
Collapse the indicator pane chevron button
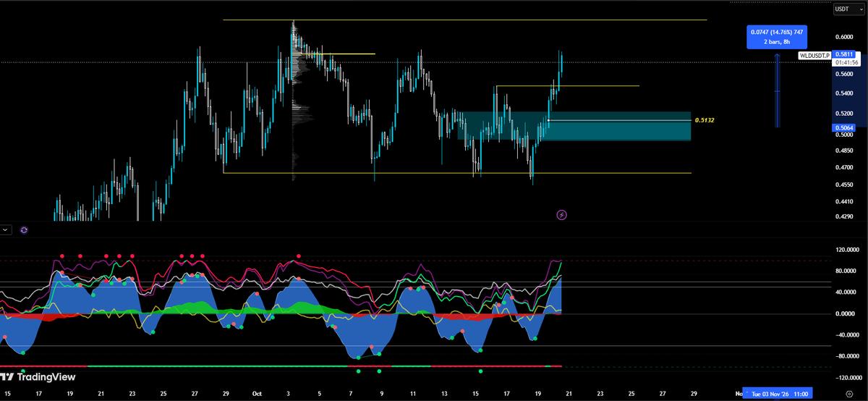pos(7,229)
